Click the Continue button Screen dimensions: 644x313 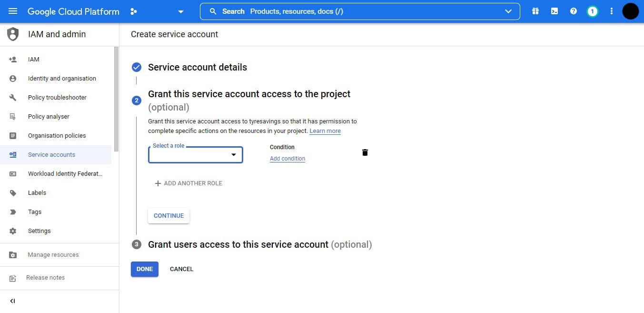tap(169, 216)
